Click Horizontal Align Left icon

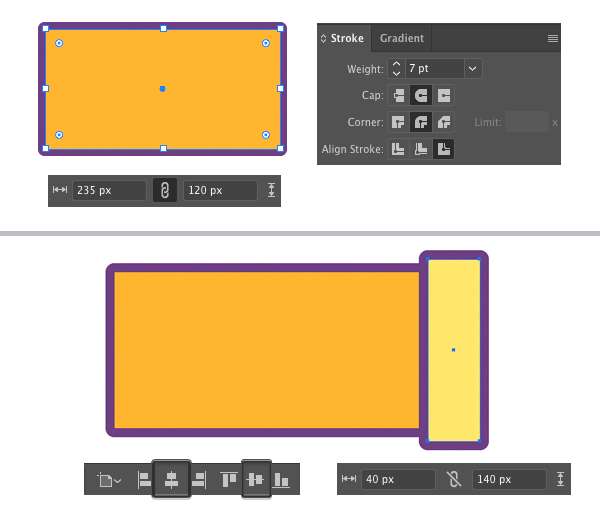tap(145, 480)
